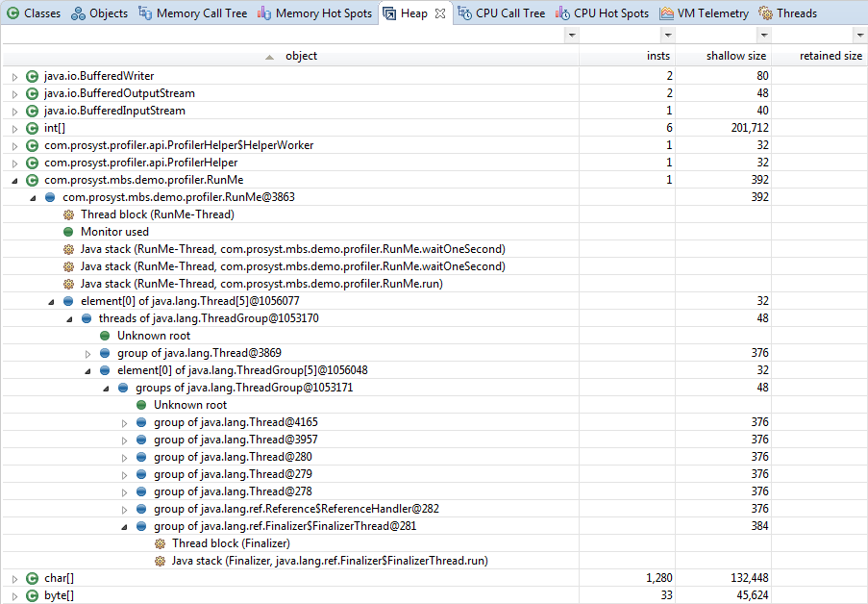Viewport: 868px width, 604px height.
Task: Open the shallow size filter dropdown
Action: [x=764, y=35]
